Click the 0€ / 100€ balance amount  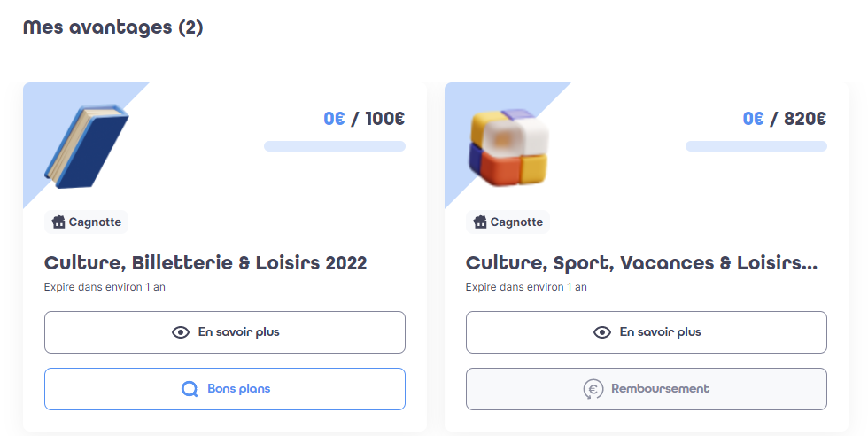(x=364, y=119)
